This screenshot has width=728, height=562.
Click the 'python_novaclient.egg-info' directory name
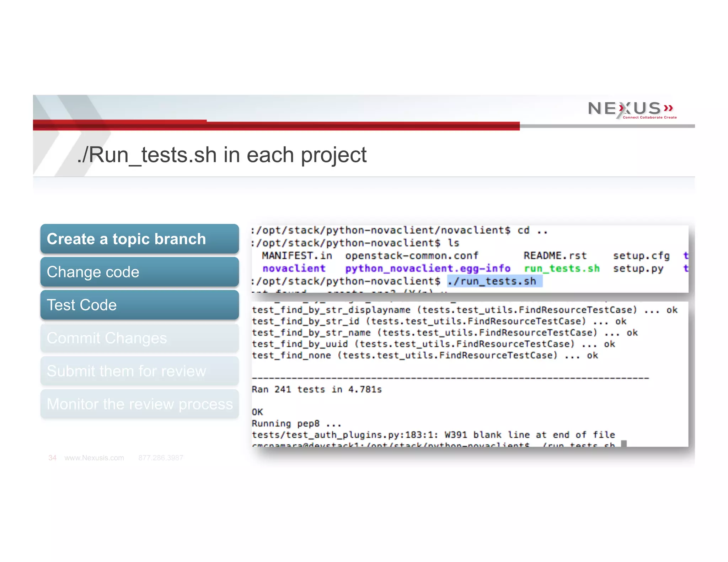428,269
